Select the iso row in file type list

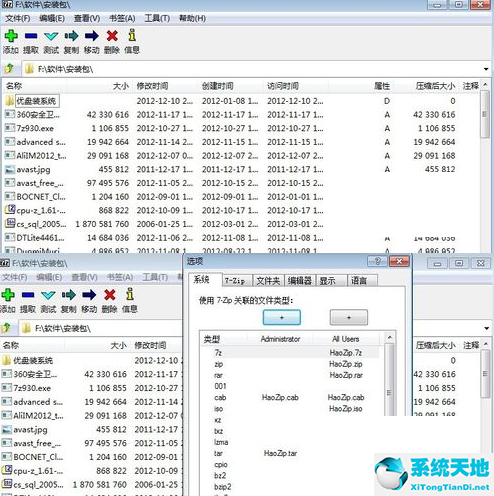(290, 409)
